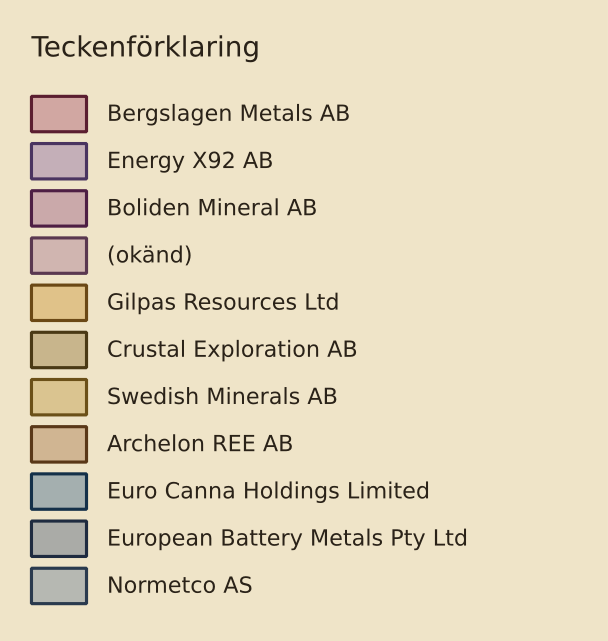Select the Crustal Exploration AB swatch
608x641 pixels.
pyautogui.click(x=59, y=350)
